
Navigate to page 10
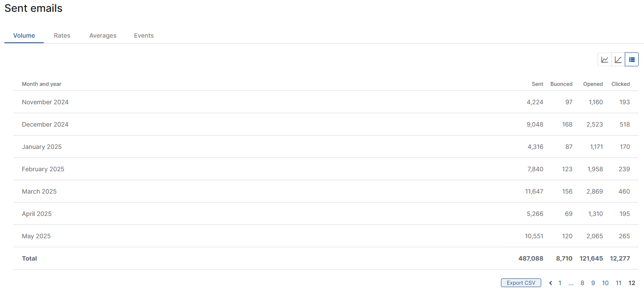605,283
